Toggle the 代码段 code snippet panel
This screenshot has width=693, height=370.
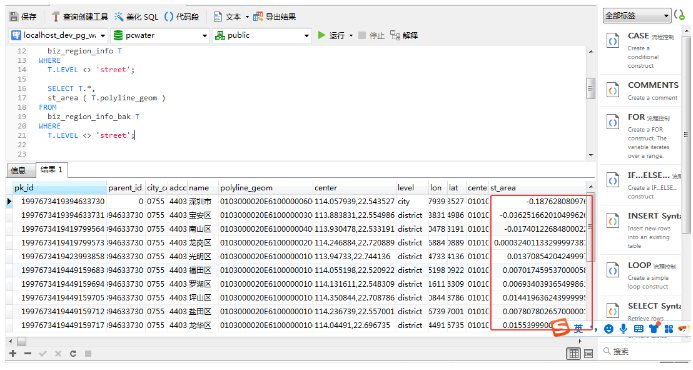pos(181,17)
